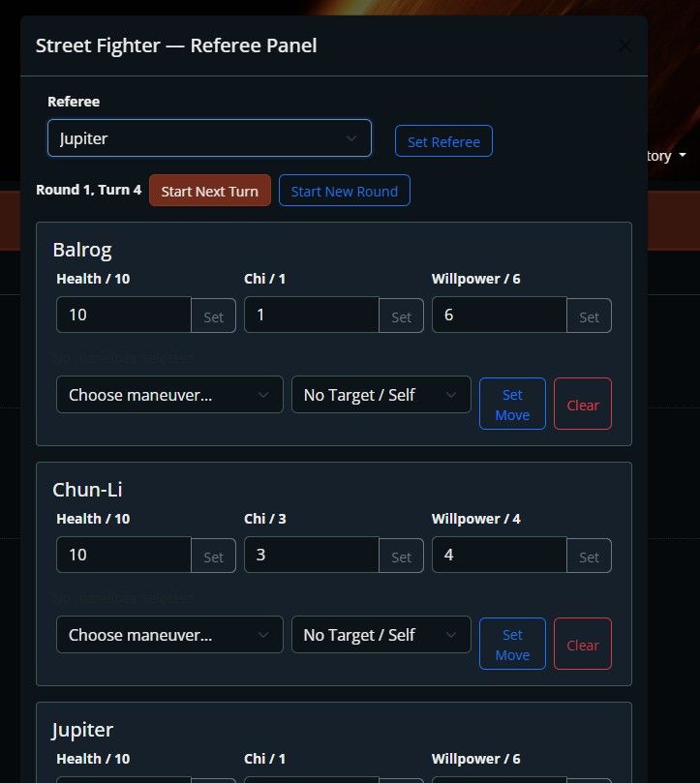Set Chun-Li's Willpower value
The image size is (700, 783).
589,557
